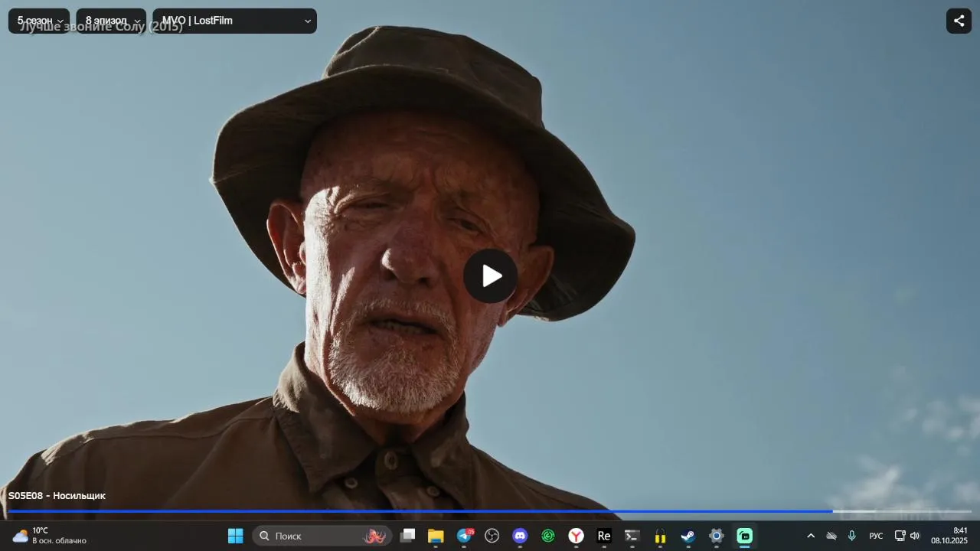Image resolution: width=980 pixels, height=551 pixels.
Task: Open the MVO | LostFilm voiceover dropdown
Action: click(234, 21)
